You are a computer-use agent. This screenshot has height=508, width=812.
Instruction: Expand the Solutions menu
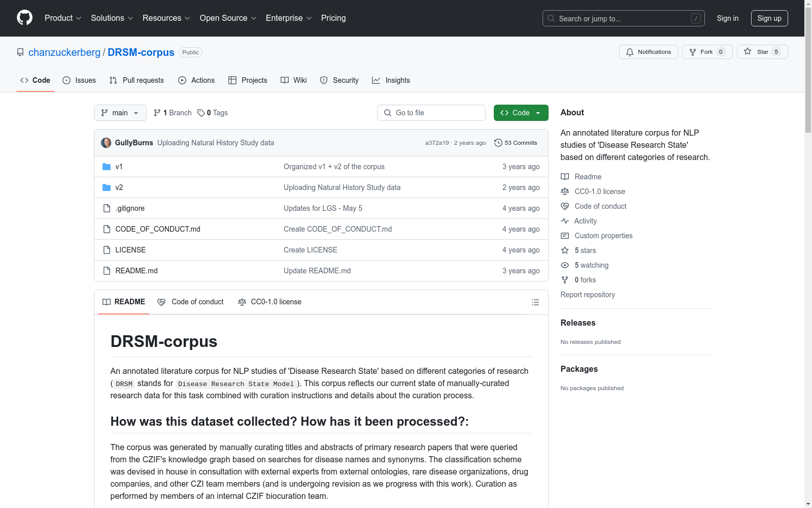tap(112, 18)
